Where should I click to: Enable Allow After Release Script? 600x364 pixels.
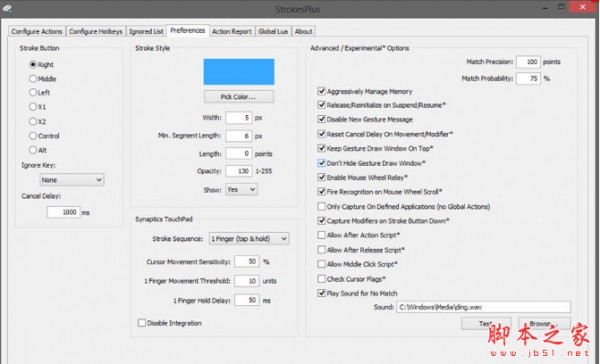[x=361, y=250]
